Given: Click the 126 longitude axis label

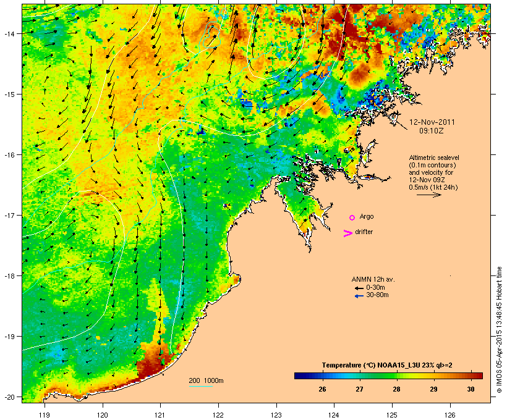Looking at the screenshot, I should point(450,415).
